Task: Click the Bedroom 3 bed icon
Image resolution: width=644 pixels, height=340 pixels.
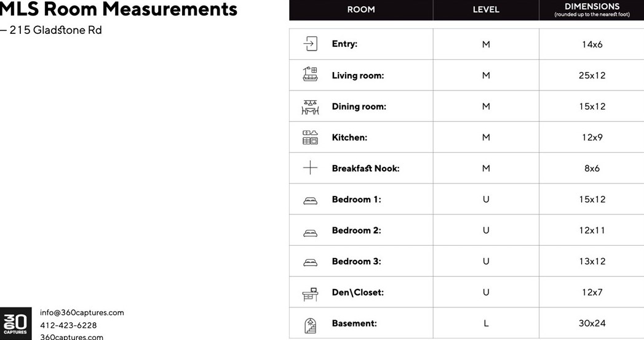Action: click(311, 263)
